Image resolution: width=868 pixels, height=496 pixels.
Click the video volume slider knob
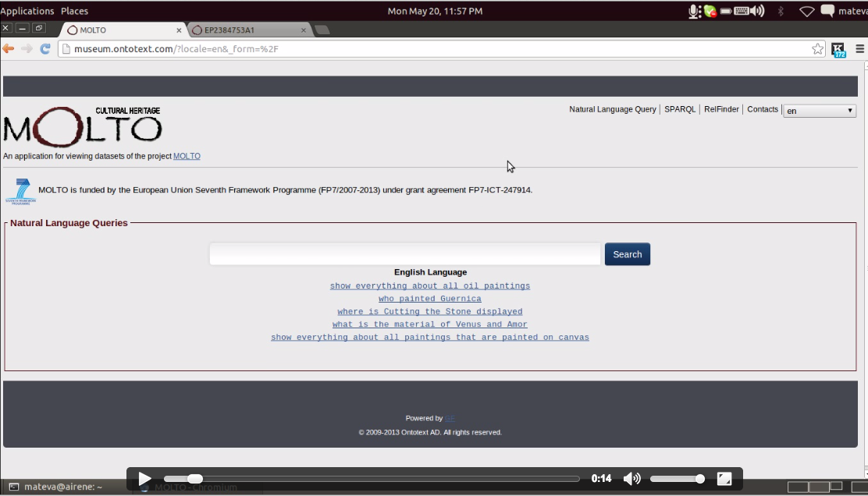tap(699, 479)
